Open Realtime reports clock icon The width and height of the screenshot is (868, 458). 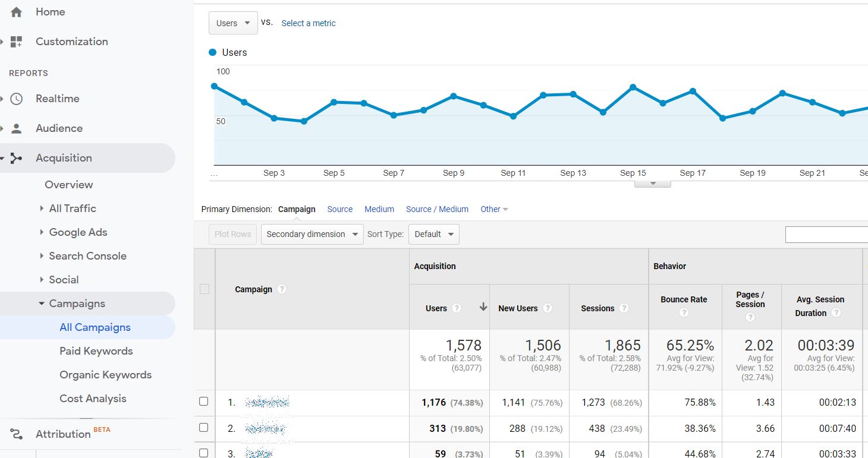coord(16,99)
